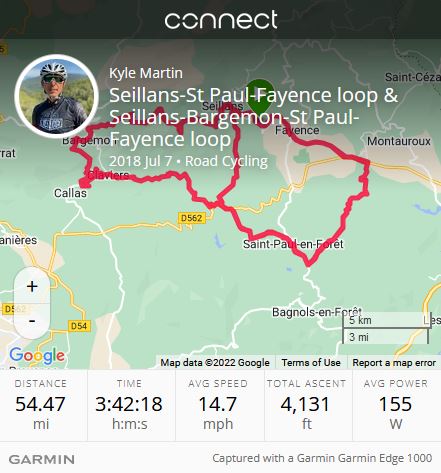Image resolution: width=441 pixels, height=473 pixels.
Task: Click the Saint-Paul-en-Forêt map label
Action: [293, 244]
